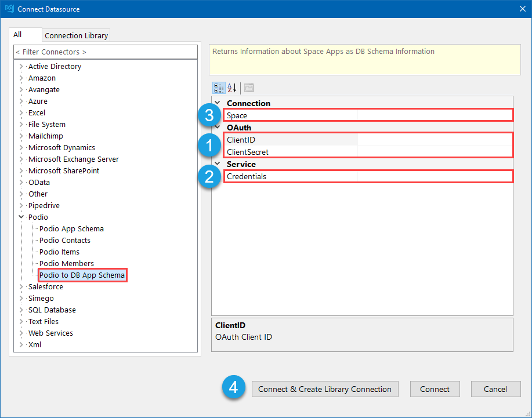Image resolution: width=532 pixels, height=418 pixels.
Task: Select Podio Items connector
Action: 59,252
